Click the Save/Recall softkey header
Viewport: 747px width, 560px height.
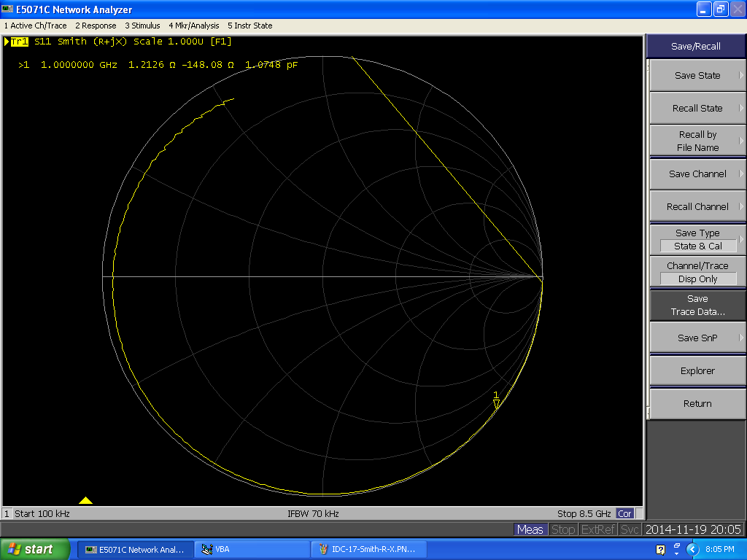[x=695, y=46]
